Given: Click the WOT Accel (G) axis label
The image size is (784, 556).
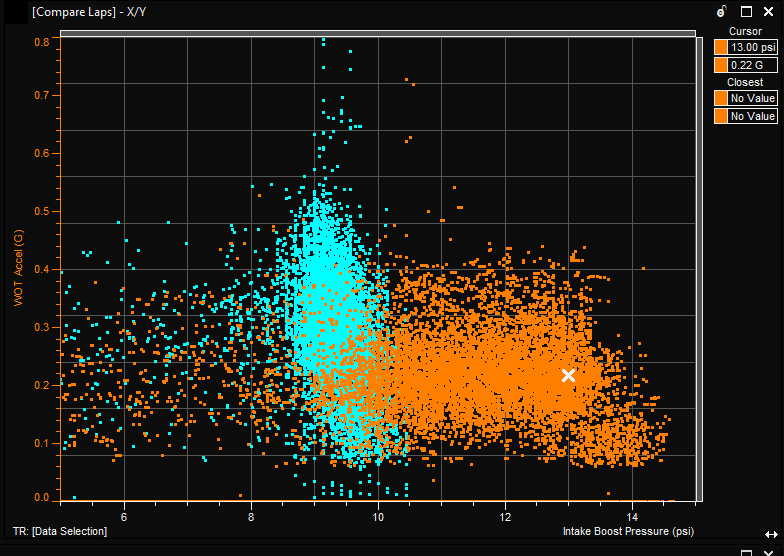Looking at the screenshot, I should (x=19, y=268).
